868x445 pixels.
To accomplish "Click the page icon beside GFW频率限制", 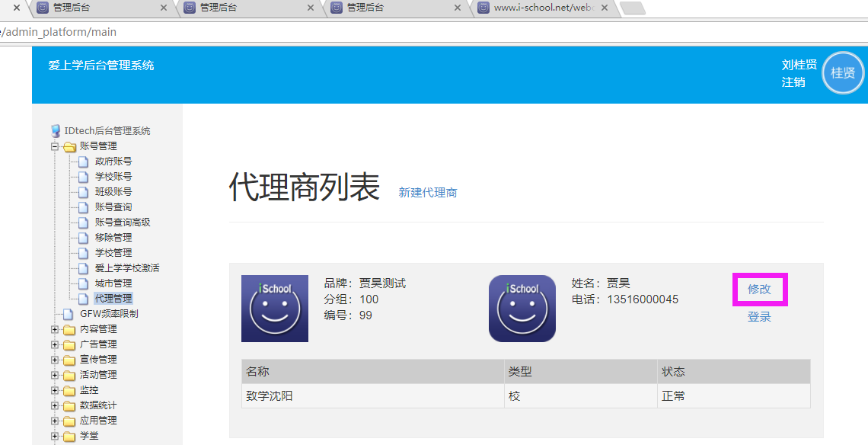I will click(69, 314).
